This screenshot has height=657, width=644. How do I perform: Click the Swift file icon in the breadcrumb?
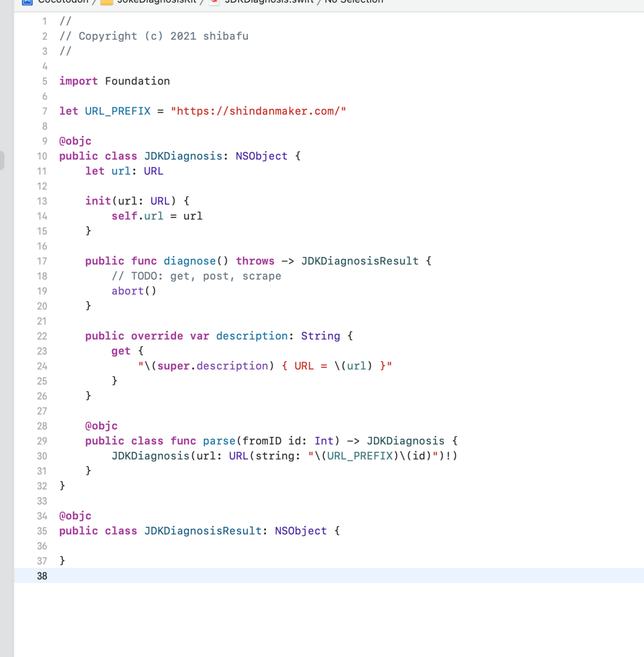[214, 2]
